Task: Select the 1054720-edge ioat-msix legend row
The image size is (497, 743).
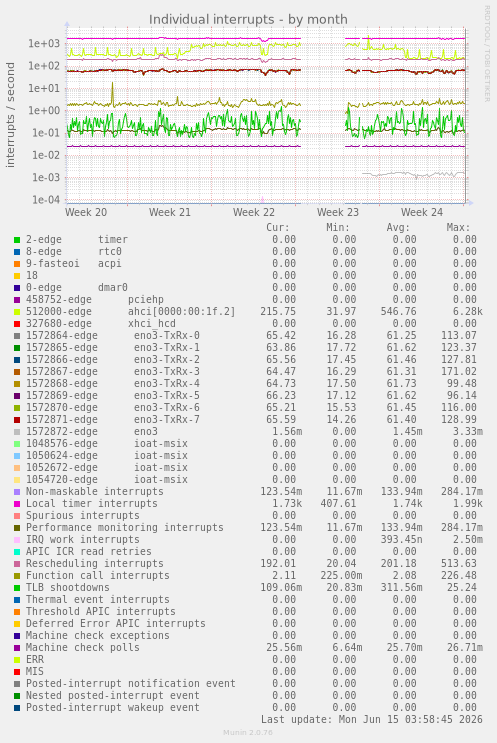Action: pos(245,480)
